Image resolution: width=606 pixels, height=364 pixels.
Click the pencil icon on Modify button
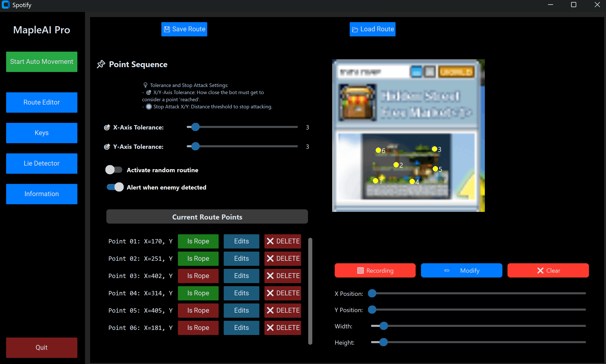447,270
